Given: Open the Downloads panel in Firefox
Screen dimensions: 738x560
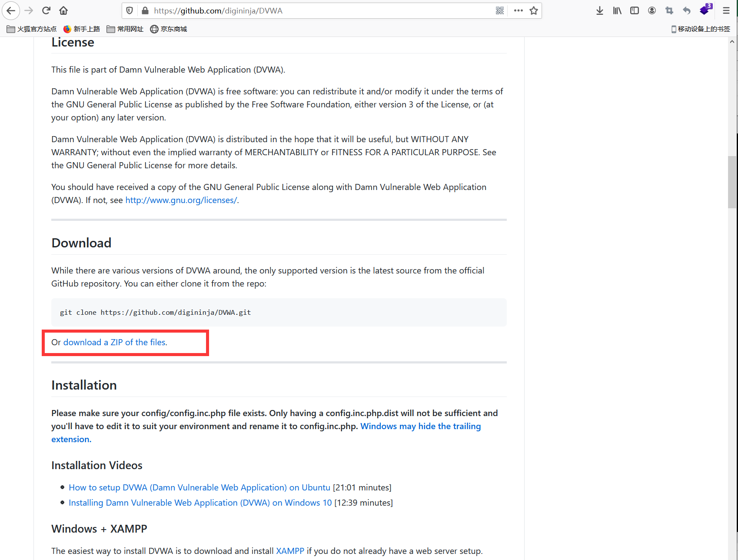Looking at the screenshot, I should point(600,10).
